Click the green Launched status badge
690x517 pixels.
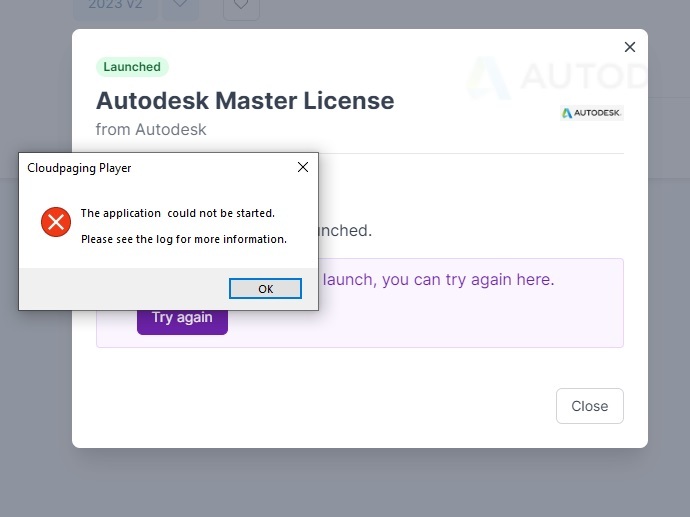click(x=132, y=67)
